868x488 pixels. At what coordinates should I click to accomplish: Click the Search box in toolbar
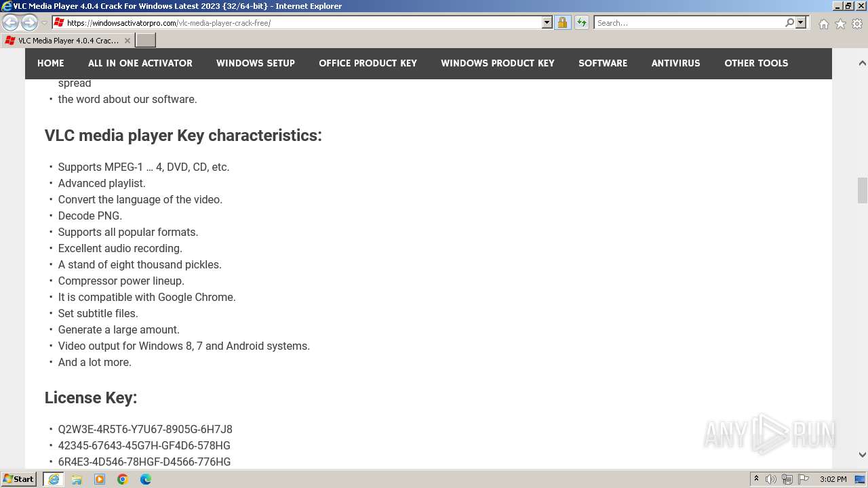pyautogui.click(x=689, y=23)
